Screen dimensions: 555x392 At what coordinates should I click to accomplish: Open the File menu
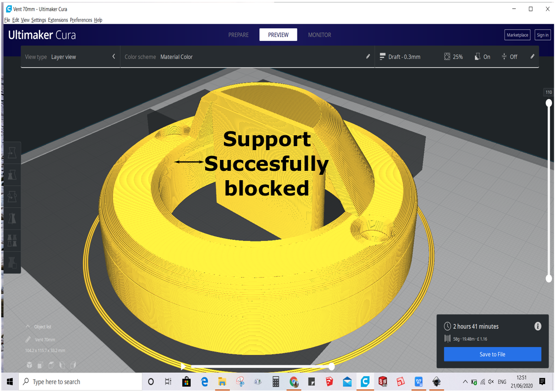(7, 20)
